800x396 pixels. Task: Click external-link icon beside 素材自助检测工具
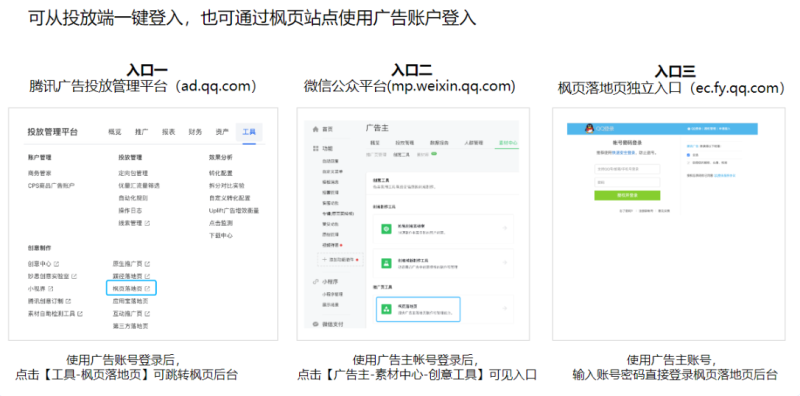coord(81,313)
